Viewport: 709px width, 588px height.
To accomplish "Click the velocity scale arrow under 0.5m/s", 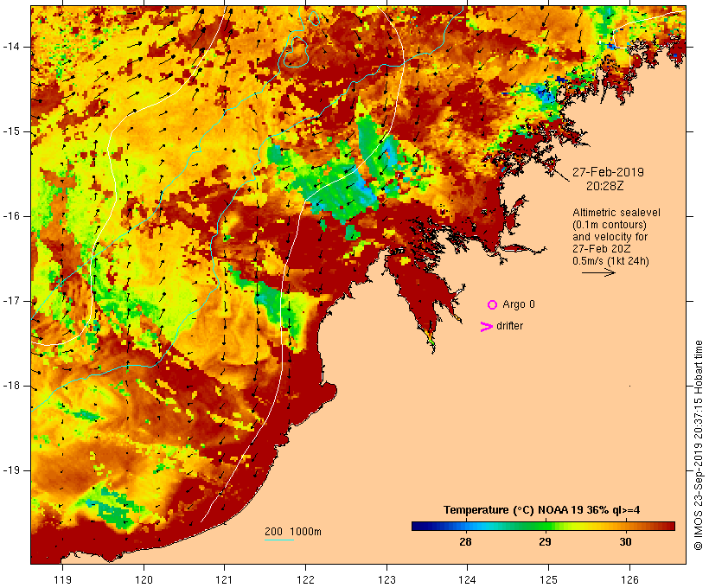I will (x=598, y=272).
